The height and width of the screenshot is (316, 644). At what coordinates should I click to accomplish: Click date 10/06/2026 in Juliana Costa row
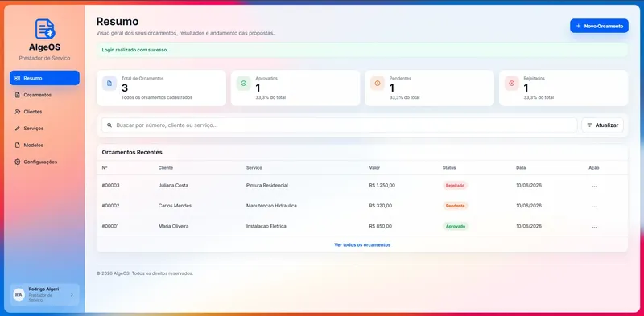coord(529,186)
